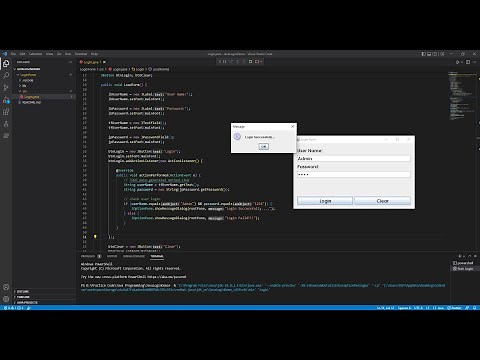480x360 pixels.
Task: Open the Run menu
Action: (68, 54)
